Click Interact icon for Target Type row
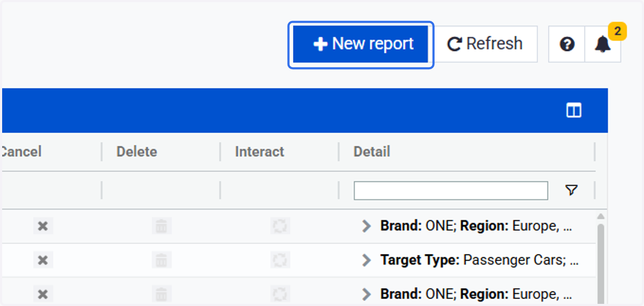 click(x=280, y=260)
